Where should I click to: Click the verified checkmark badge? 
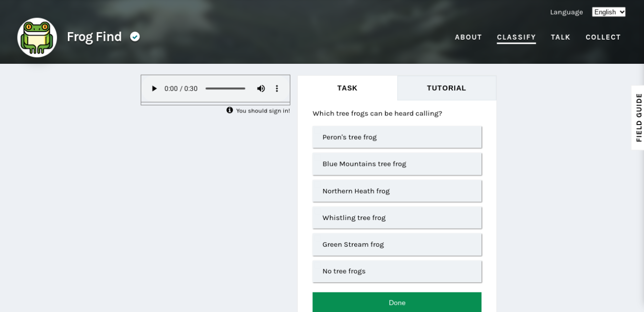pyautogui.click(x=135, y=37)
